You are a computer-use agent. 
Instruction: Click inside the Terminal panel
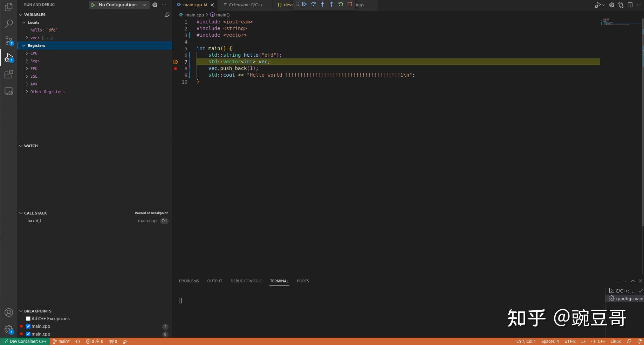(315, 304)
